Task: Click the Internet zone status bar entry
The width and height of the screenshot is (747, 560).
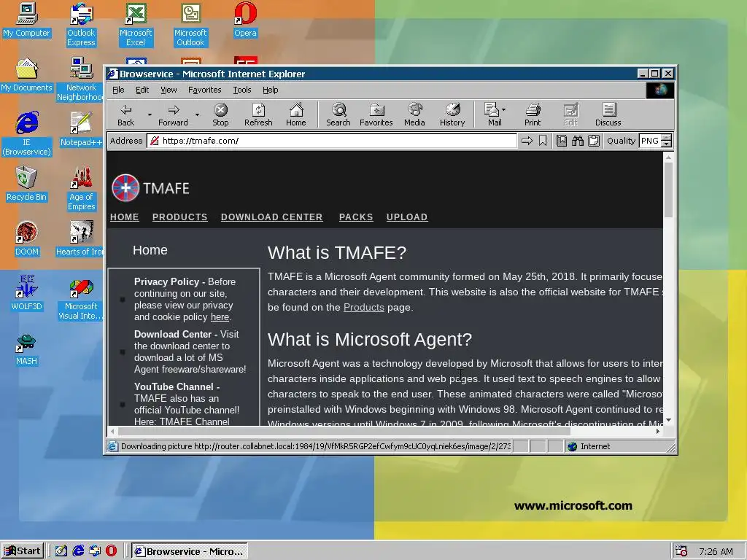Action: click(614, 447)
